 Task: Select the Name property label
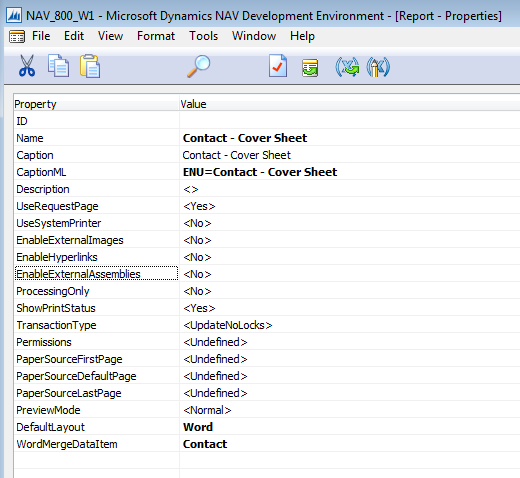tap(30, 138)
